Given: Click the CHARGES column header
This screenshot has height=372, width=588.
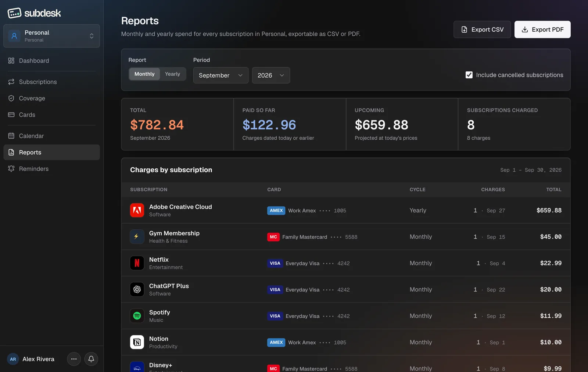Looking at the screenshot, I should pos(493,190).
